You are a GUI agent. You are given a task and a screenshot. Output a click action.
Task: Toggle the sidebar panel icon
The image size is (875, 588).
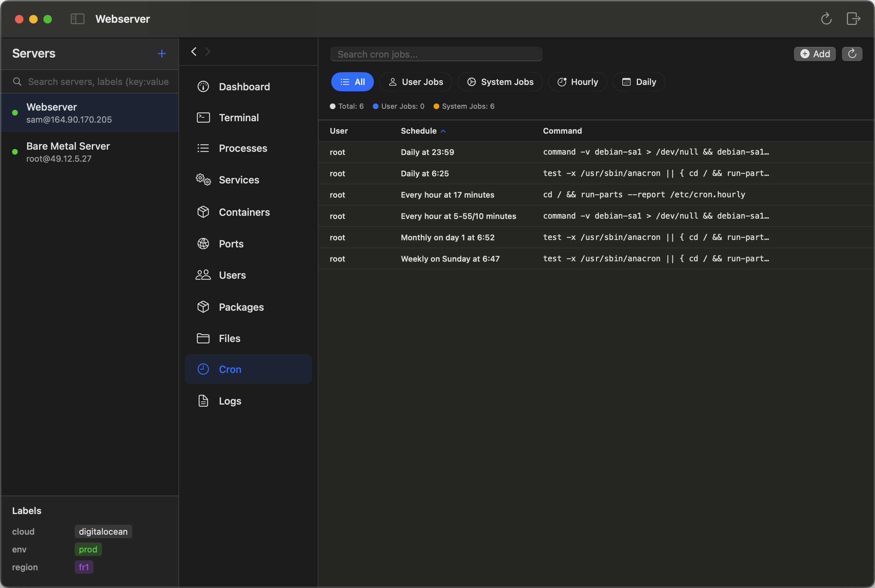coord(77,19)
